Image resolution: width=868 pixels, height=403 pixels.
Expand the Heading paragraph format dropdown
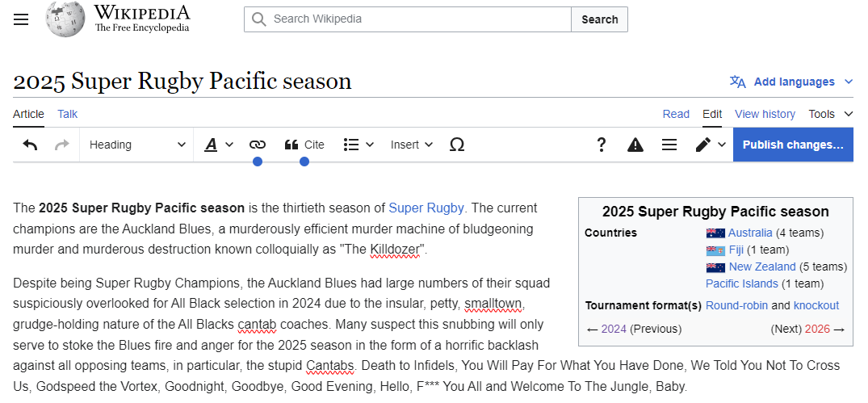click(136, 145)
